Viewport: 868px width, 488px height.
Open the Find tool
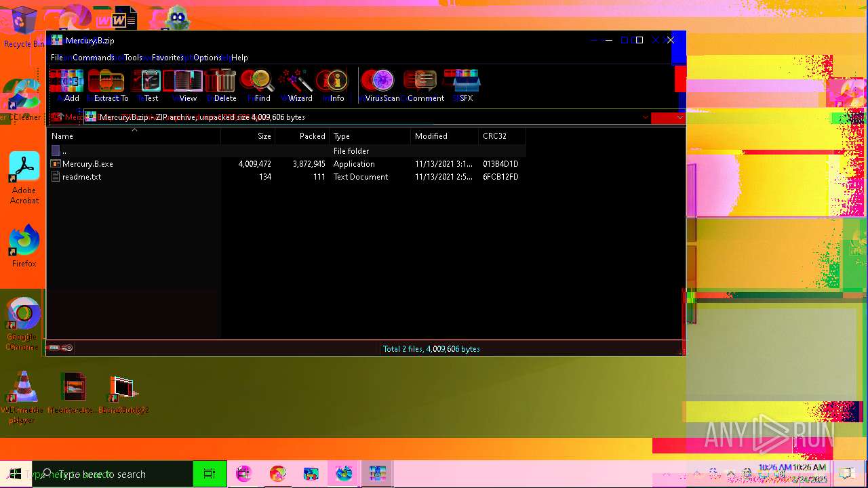(x=262, y=86)
